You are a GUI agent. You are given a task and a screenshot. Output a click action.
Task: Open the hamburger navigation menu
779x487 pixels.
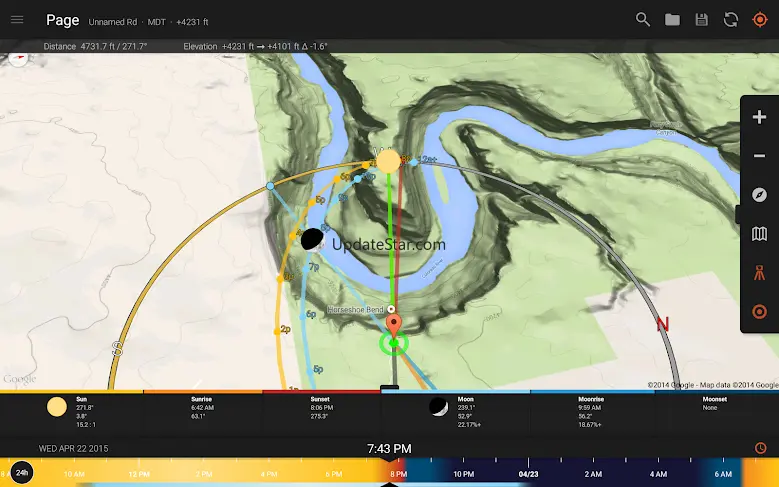pos(17,20)
